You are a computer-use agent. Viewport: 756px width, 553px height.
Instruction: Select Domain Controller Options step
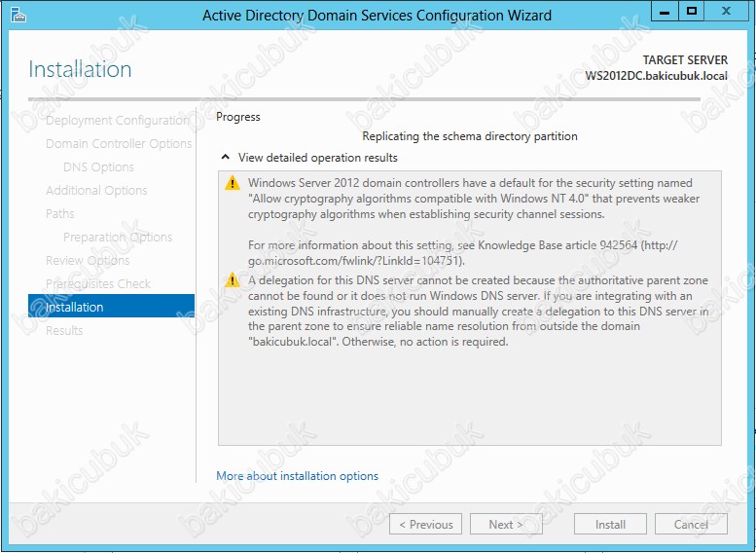119,144
